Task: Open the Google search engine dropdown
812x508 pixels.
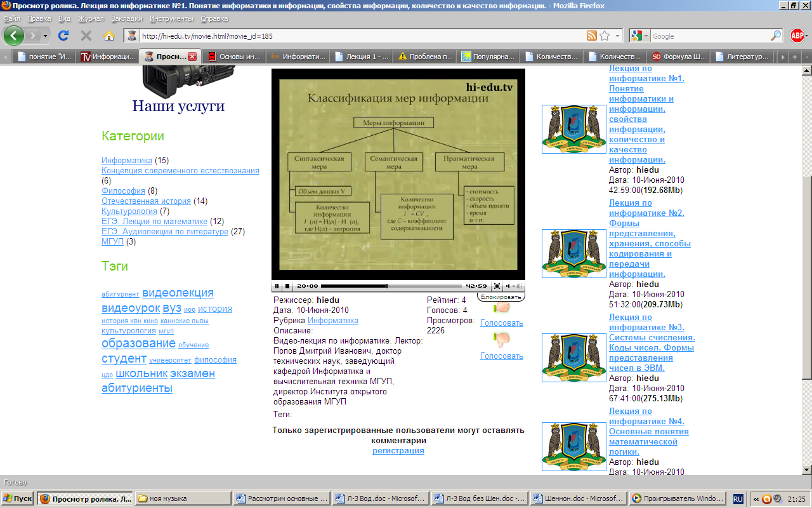Action: click(646, 36)
